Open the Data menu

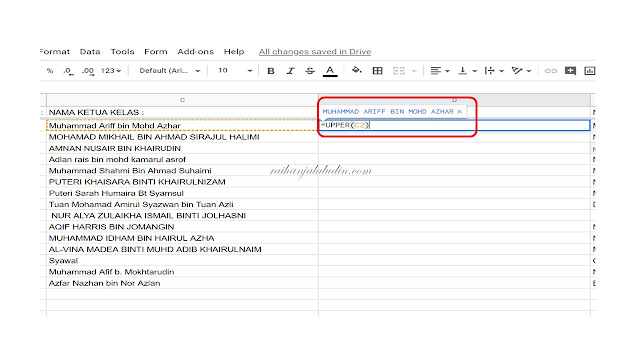pos(90,52)
